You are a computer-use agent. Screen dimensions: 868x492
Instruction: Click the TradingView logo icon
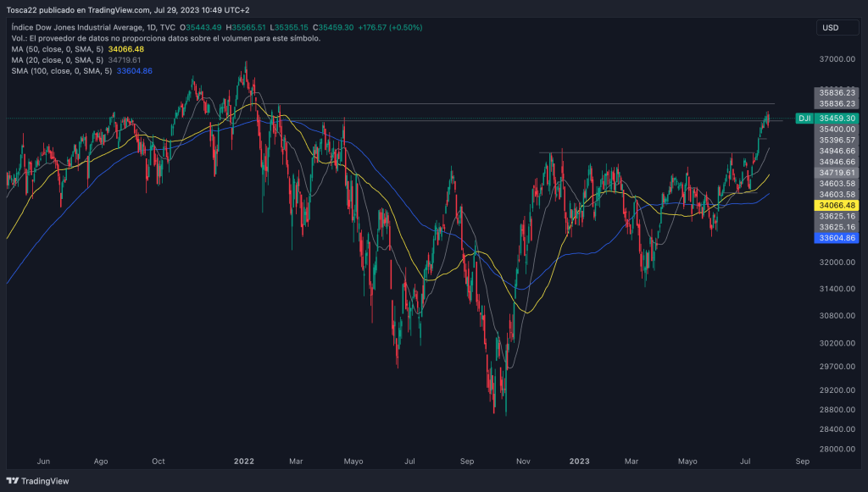14,482
